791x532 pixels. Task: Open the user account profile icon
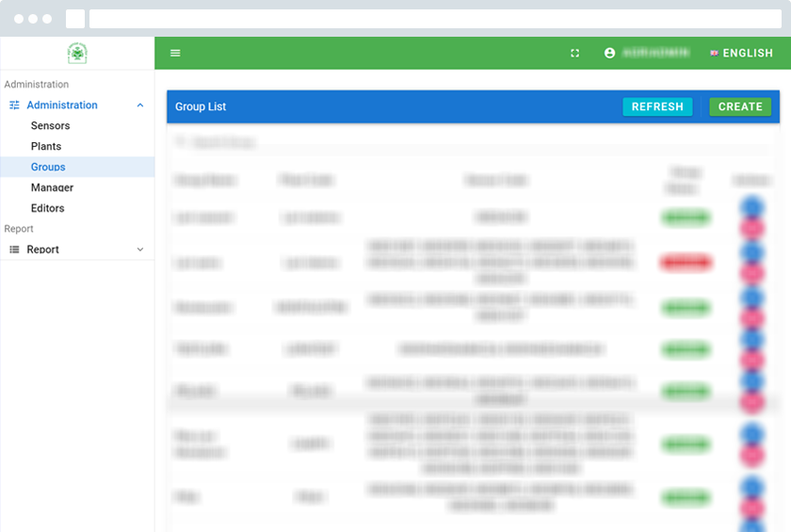[609, 53]
